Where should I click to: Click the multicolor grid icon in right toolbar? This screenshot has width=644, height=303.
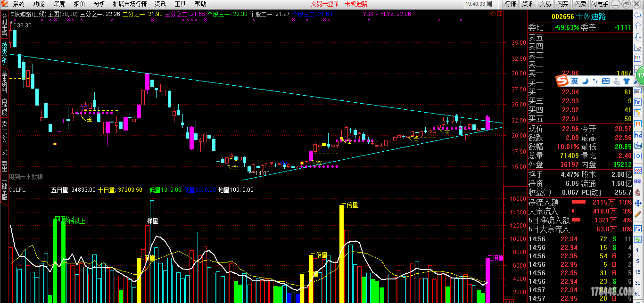pos(637,58)
